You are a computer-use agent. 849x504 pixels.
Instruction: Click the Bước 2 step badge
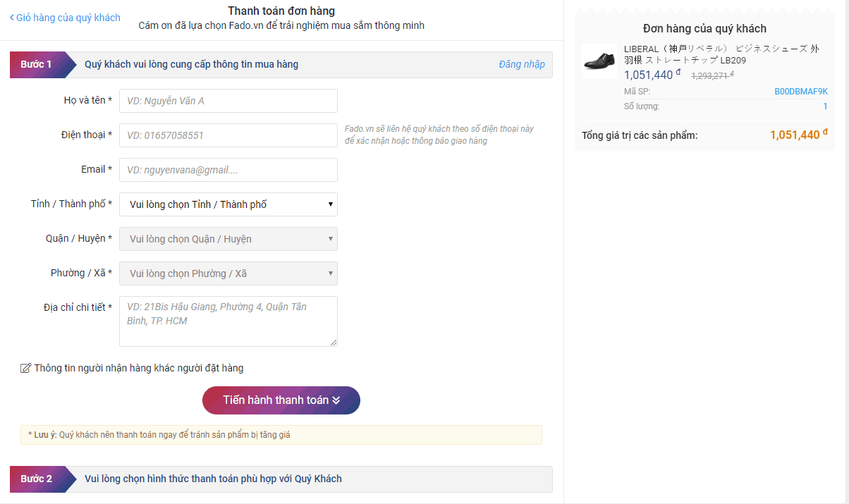coord(37,479)
